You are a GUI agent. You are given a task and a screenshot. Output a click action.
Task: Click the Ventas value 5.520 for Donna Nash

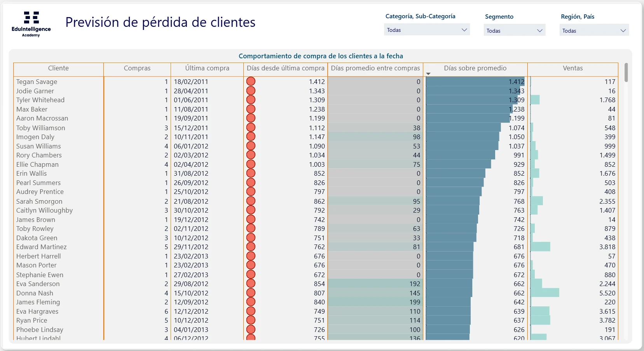607,293
